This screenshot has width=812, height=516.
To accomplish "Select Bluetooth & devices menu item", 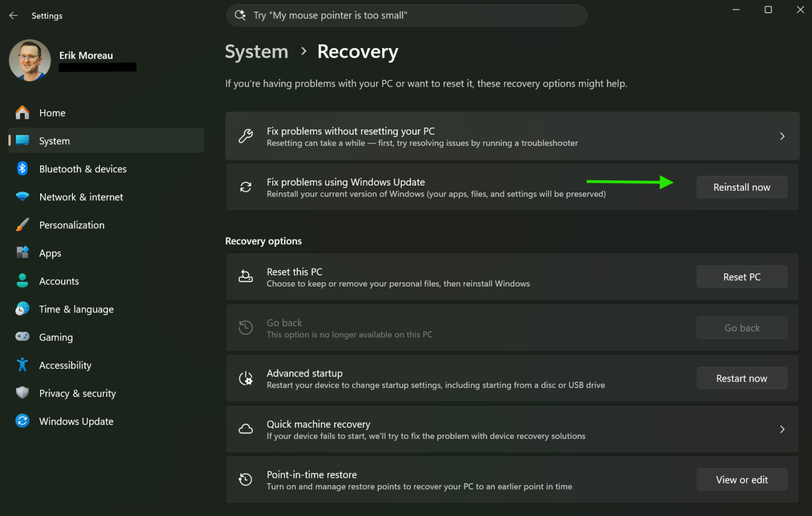I will click(x=106, y=169).
